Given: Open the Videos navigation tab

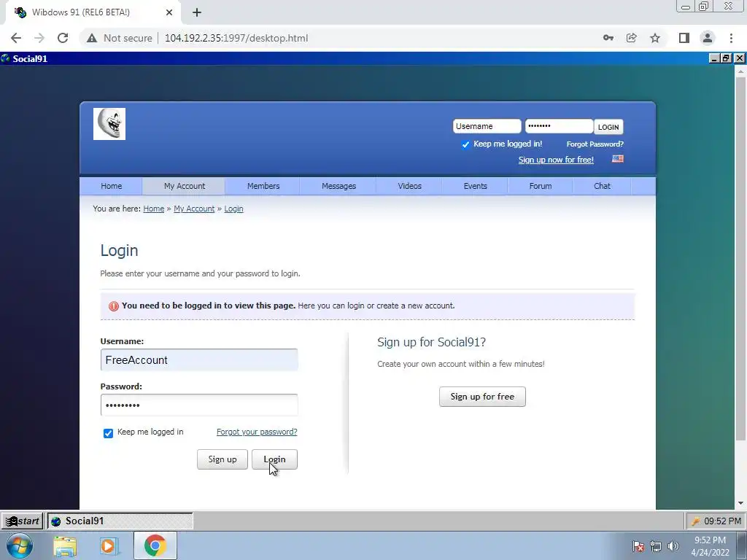Looking at the screenshot, I should (x=409, y=186).
